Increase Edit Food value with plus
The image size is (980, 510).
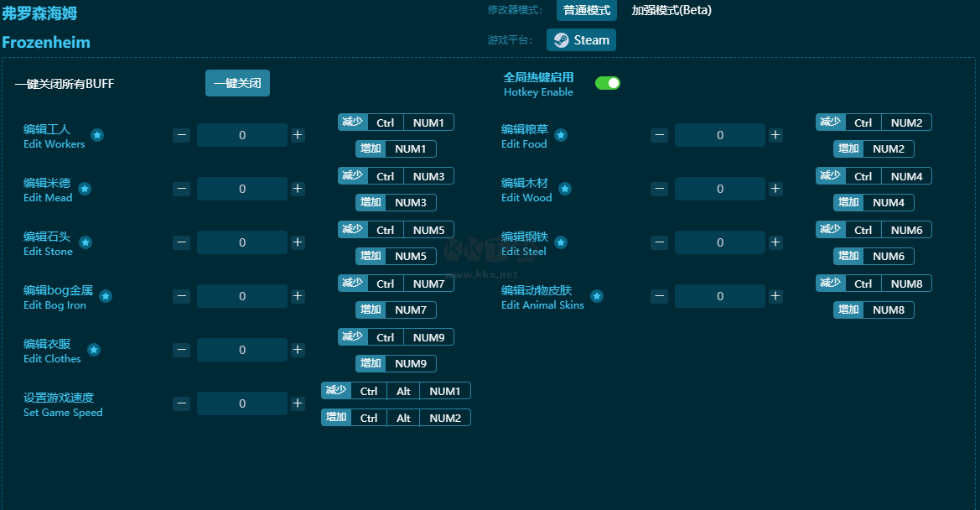[775, 135]
